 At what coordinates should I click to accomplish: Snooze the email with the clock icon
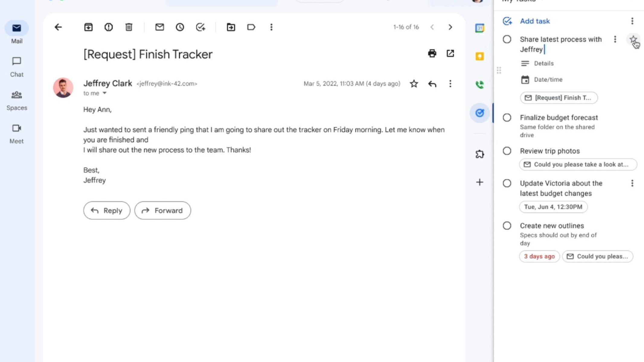[180, 27]
